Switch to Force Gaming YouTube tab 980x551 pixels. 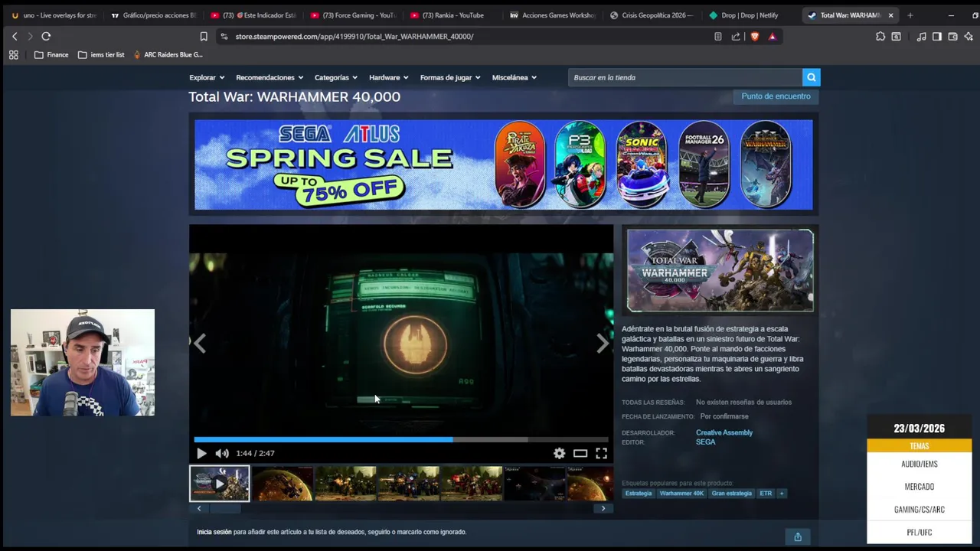(x=352, y=15)
